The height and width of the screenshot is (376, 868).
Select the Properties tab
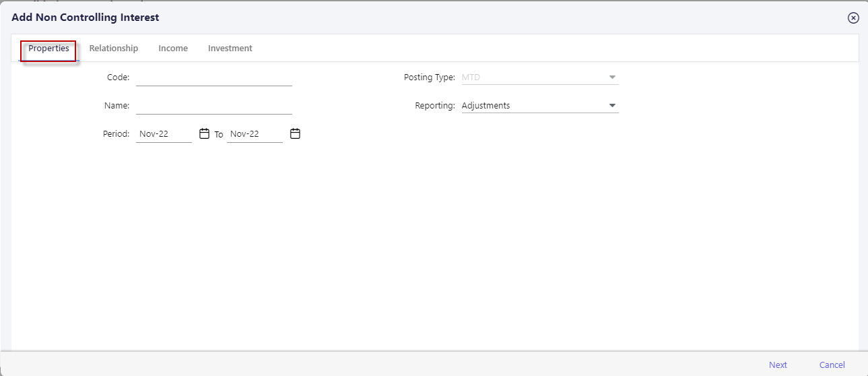point(48,49)
